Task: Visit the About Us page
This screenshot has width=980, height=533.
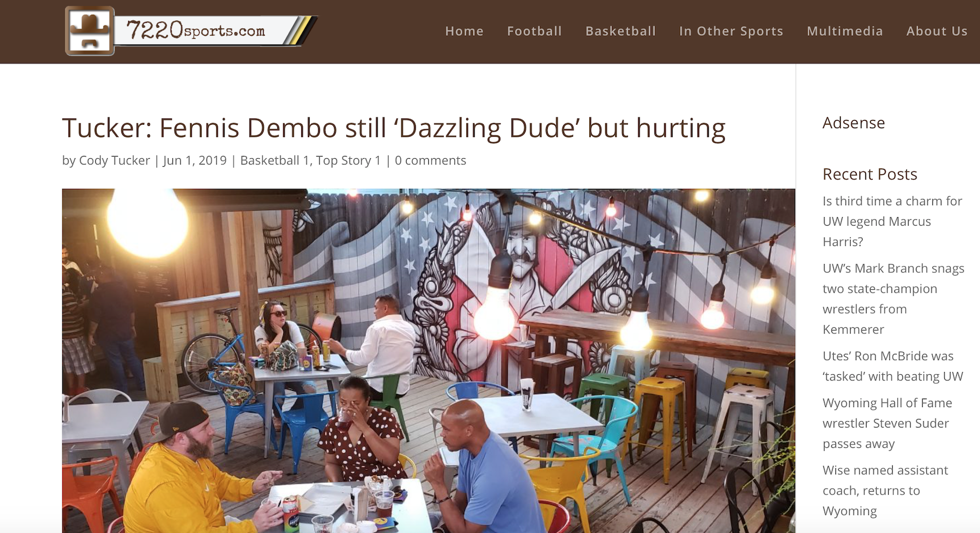Action: click(x=937, y=31)
